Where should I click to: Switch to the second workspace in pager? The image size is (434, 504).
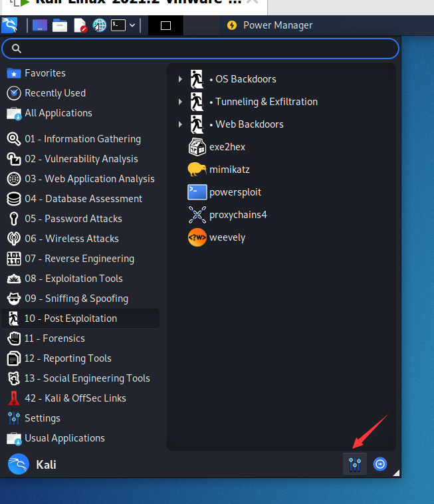point(201,25)
